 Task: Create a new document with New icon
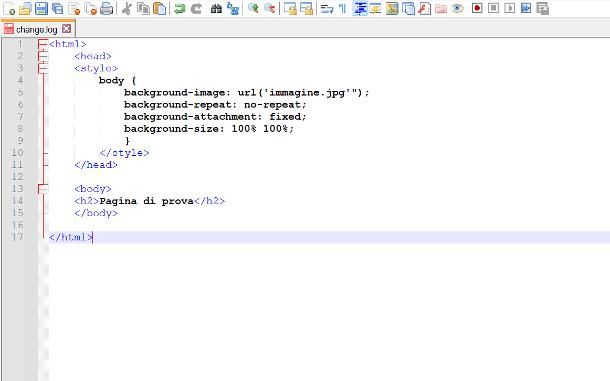9,9
